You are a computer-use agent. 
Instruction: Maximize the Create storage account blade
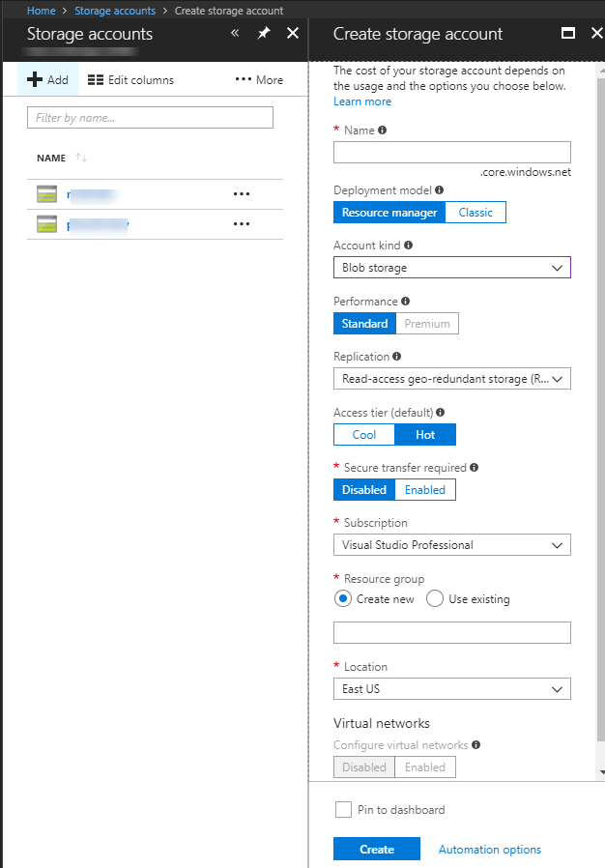click(568, 33)
